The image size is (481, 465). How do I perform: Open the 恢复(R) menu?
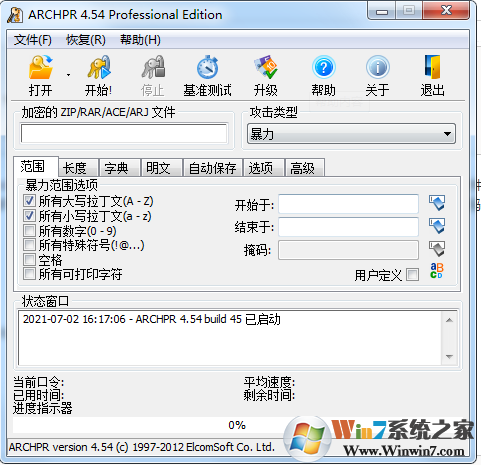[86, 40]
